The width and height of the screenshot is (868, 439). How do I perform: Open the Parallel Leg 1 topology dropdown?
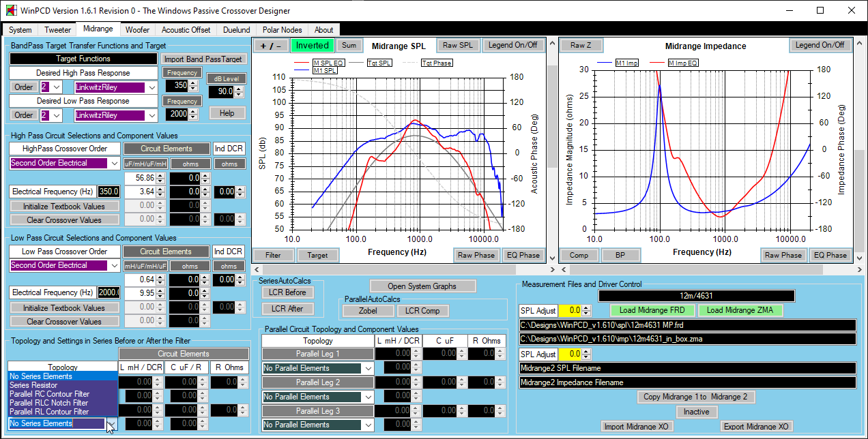(368, 369)
